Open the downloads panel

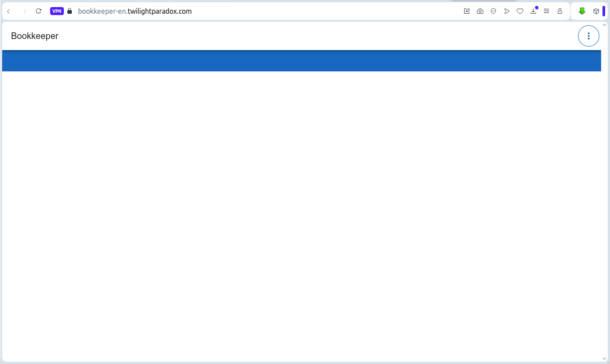[533, 11]
